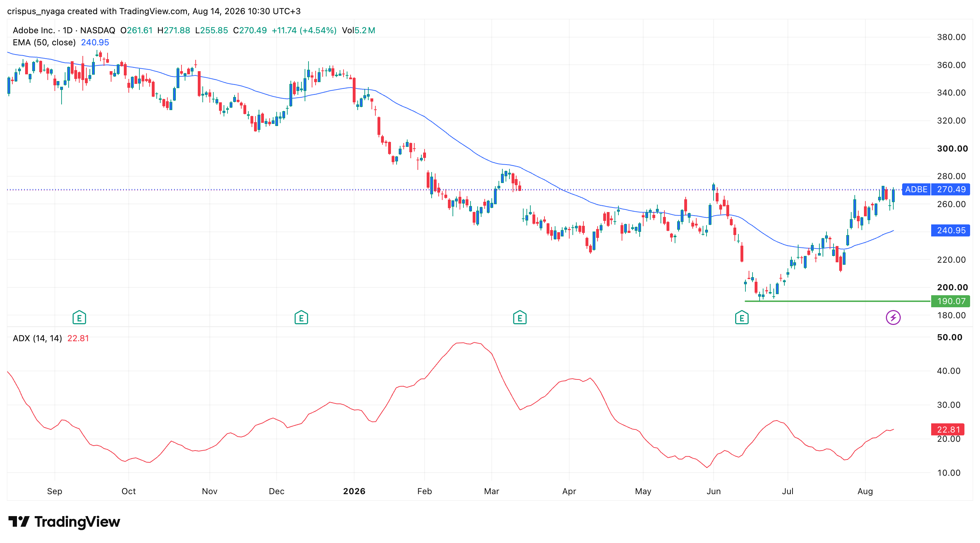Click the "Adobe Inc. · 1D · NASDAQ" title

coord(64,30)
